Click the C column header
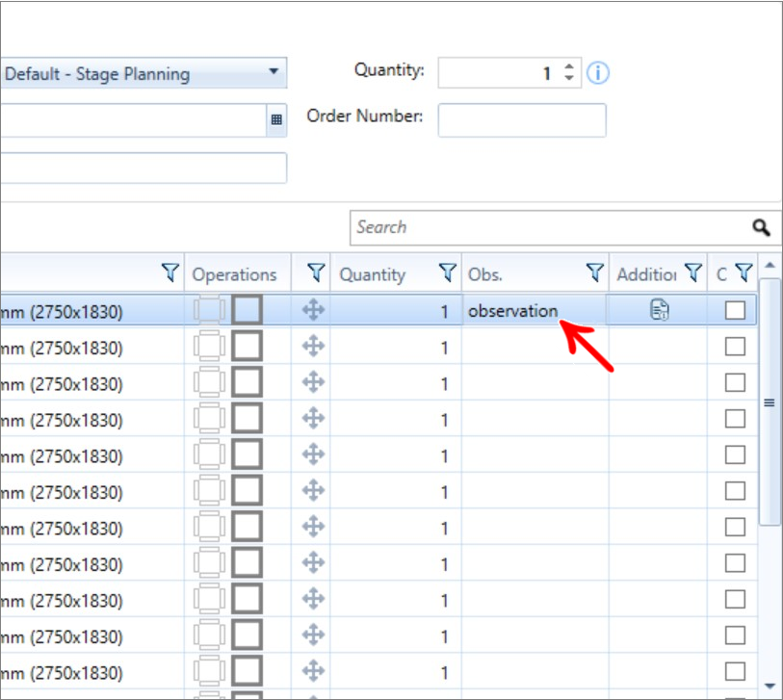 tap(721, 274)
